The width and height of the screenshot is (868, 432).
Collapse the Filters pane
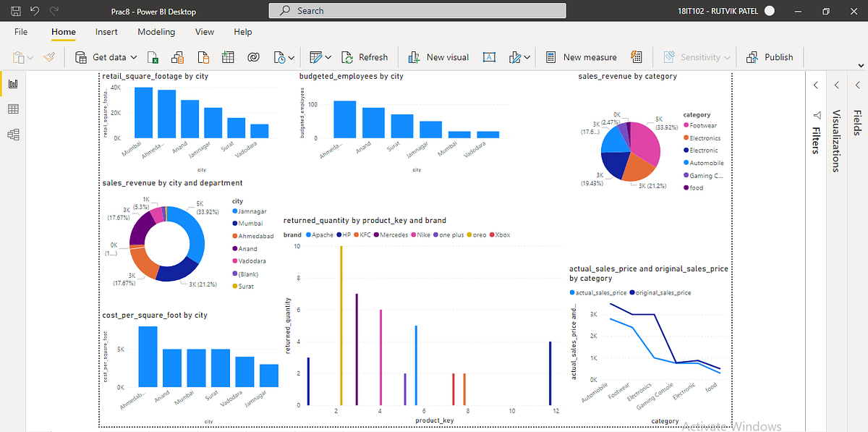click(816, 84)
